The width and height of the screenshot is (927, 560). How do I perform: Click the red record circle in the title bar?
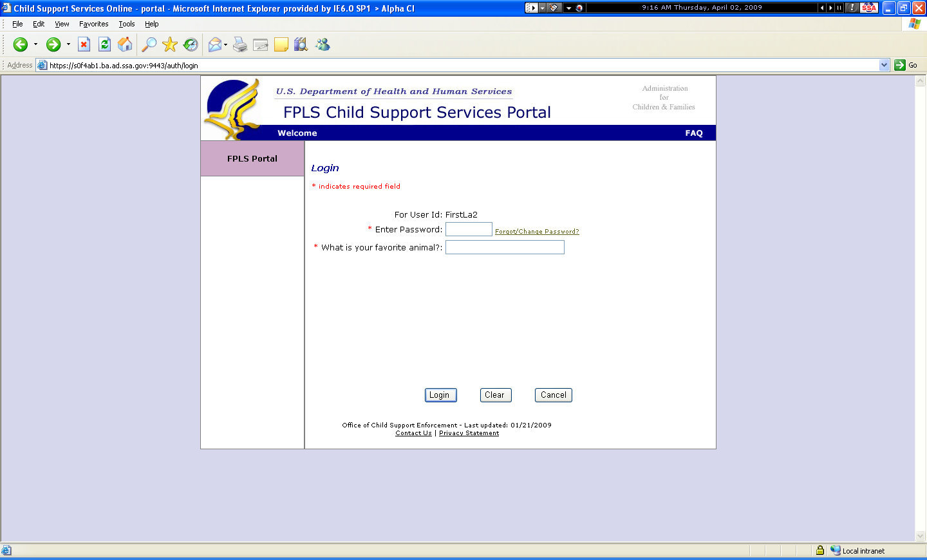click(579, 8)
